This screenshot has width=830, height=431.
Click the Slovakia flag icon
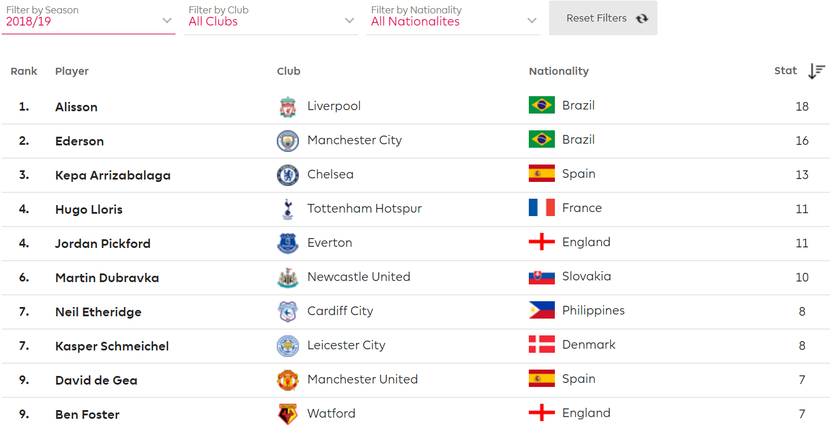pyautogui.click(x=541, y=277)
